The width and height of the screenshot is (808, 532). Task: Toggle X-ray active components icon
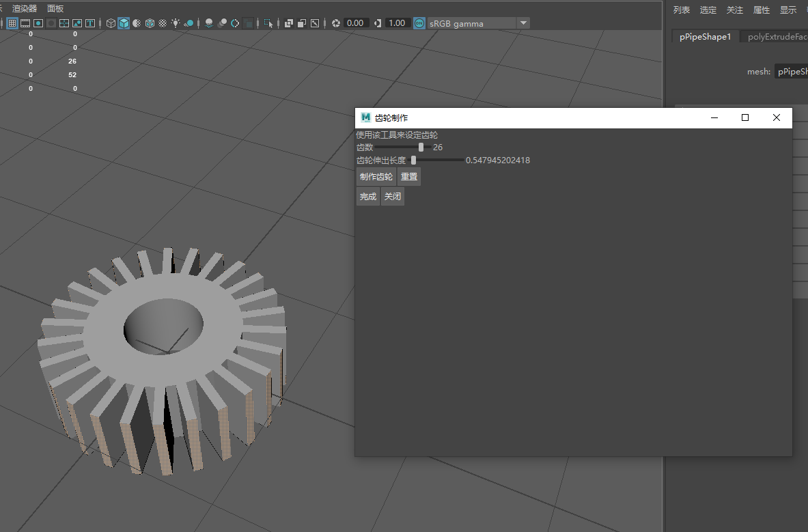[x=302, y=23]
